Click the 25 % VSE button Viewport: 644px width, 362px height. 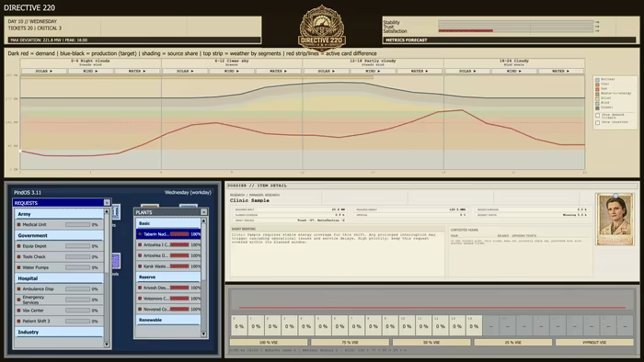coord(513,342)
